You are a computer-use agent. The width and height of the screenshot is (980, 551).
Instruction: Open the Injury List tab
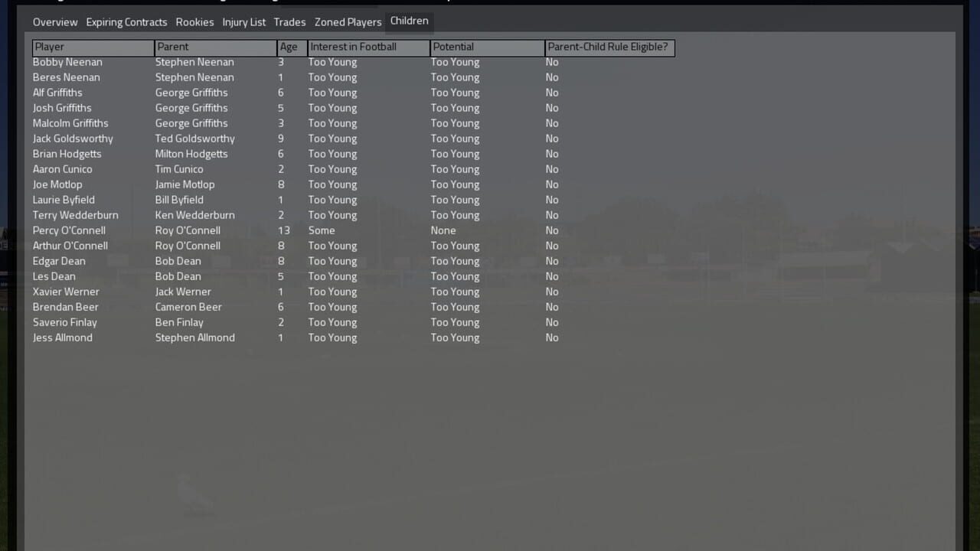(244, 22)
